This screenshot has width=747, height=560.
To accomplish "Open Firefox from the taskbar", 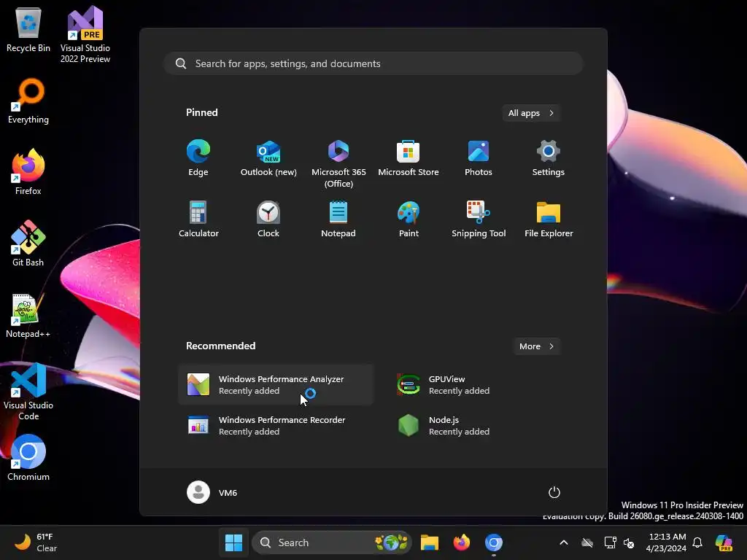I will click(x=461, y=542).
